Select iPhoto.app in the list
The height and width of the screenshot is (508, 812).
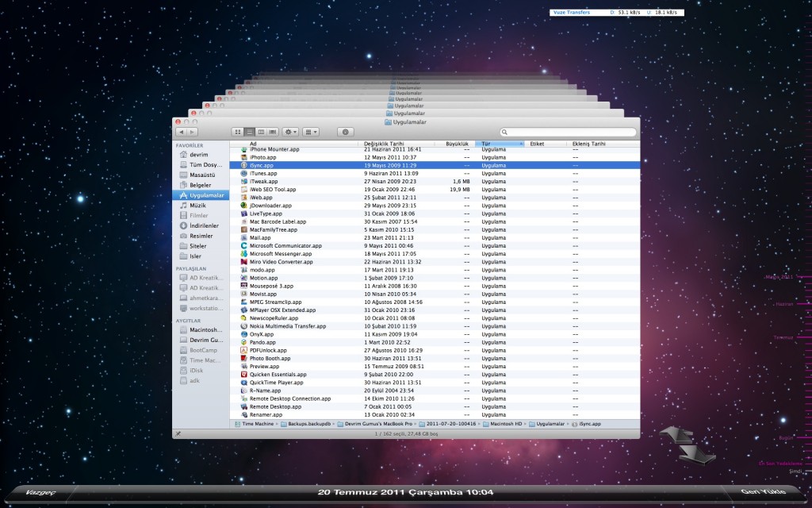click(x=435, y=157)
